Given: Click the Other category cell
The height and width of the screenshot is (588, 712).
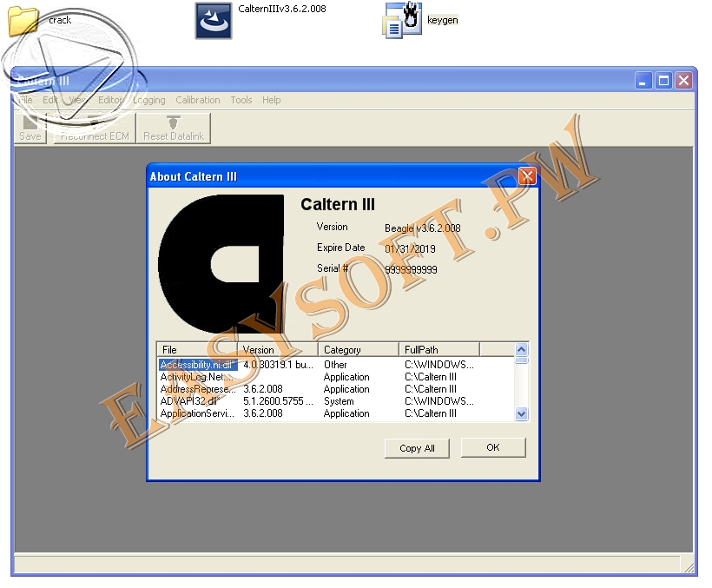Looking at the screenshot, I should point(335,365).
